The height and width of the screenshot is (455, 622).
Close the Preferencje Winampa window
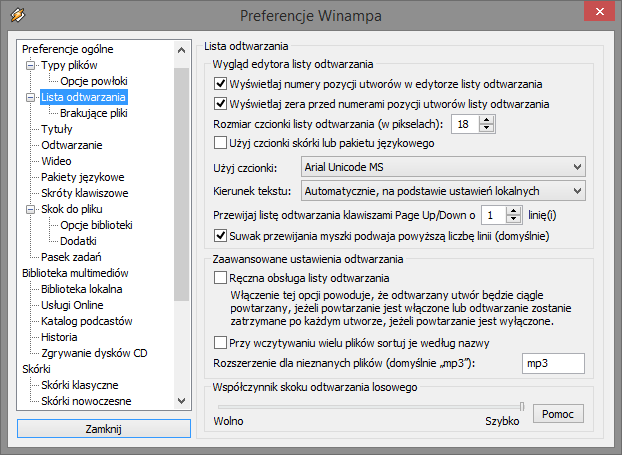[599, 12]
